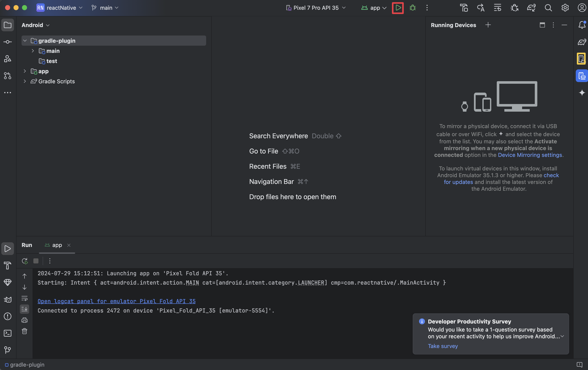Expand the app module node
The height and width of the screenshot is (370, 588).
(x=25, y=71)
